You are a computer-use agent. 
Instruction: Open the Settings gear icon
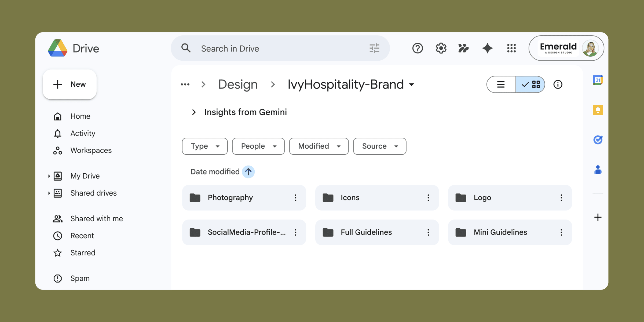pyautogui.click(x=441, y=48)
